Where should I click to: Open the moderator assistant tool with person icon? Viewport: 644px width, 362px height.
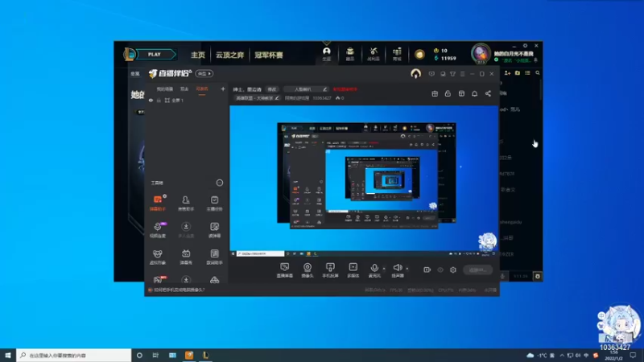coord(186,204)
